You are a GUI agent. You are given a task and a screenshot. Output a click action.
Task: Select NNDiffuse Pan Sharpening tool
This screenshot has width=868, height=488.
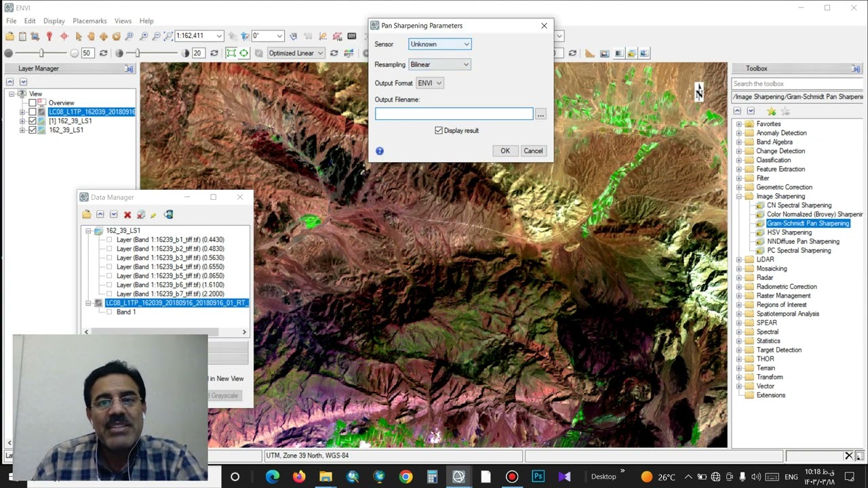803,241
